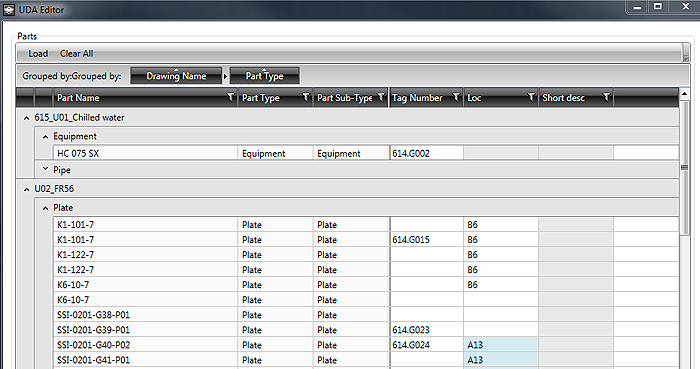Collapse the Equipment subgroup
This screenshot has width=700, height=369.
(x=45, y=137)
